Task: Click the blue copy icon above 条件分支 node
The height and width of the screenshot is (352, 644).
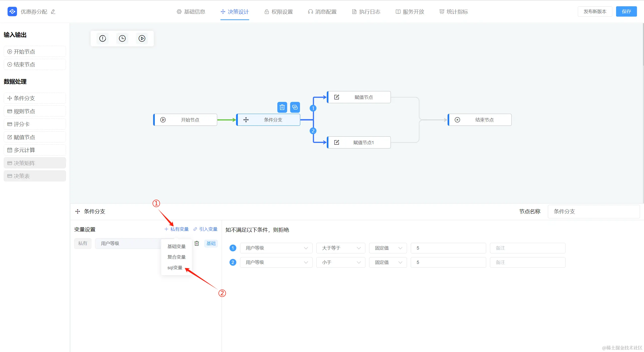Action: tap(295, 107)
